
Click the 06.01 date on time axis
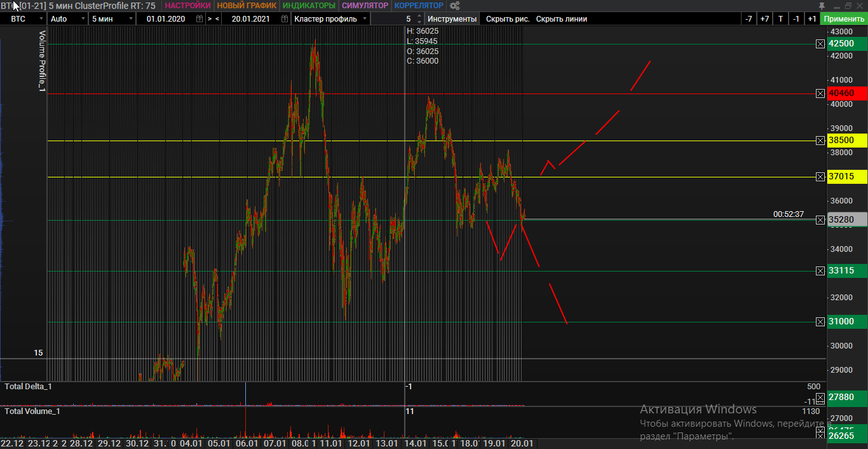point(247,443)
